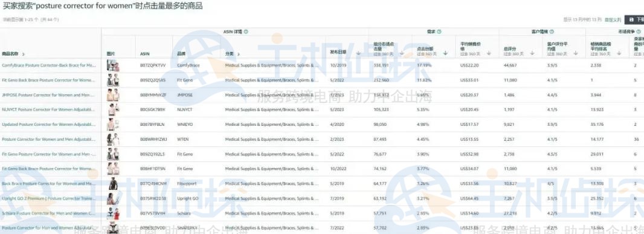
Task: Select bestseller rank value 35,176
Action: tap(597, 125)
